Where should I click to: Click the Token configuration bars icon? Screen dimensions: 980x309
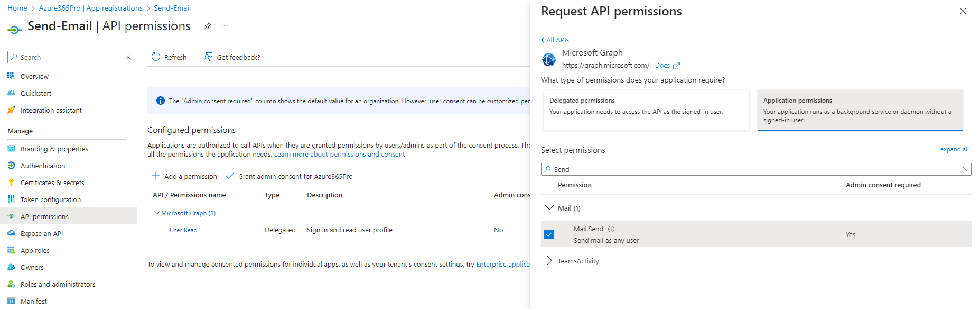coord(11,199)
